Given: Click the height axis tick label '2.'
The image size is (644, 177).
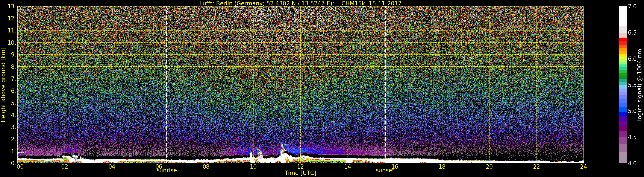Looking at the screenshot, I should [14, 139].
